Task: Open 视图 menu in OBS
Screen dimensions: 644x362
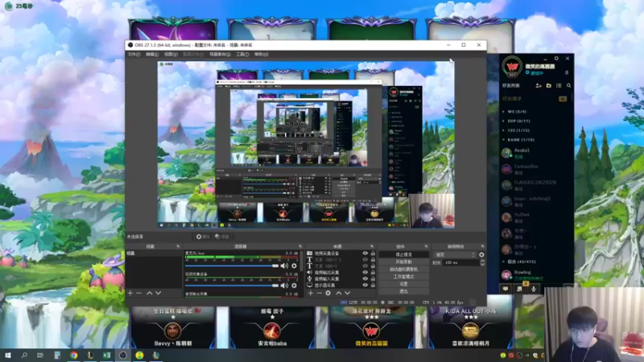Action: click(x=171, y=54)
